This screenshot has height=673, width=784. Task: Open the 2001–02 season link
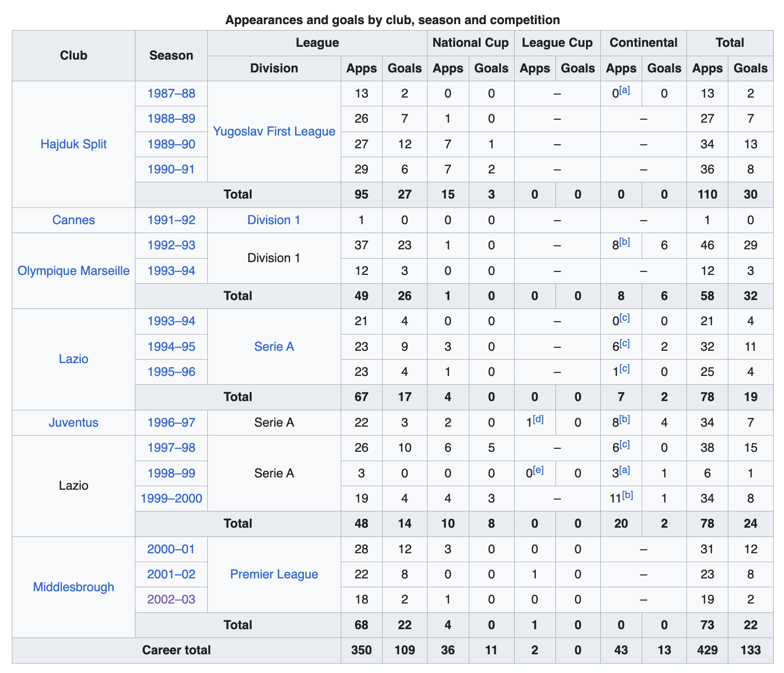coord(171,574)
